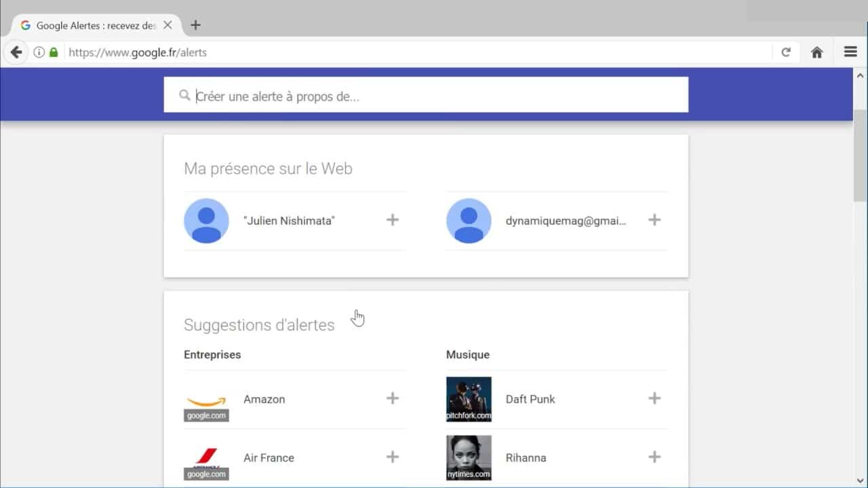Add the Daft Punk alert suggestion
This screenshot has width=868, height=488.
654,398
